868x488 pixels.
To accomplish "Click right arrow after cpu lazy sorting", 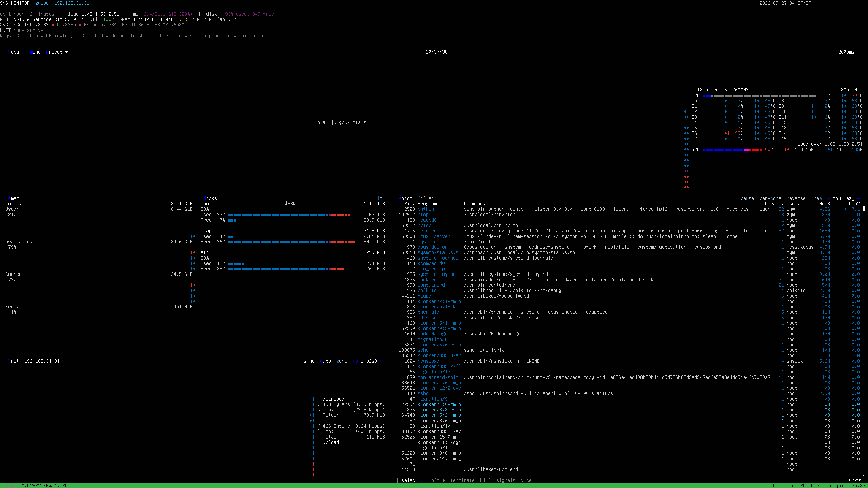I will (859, 198).
